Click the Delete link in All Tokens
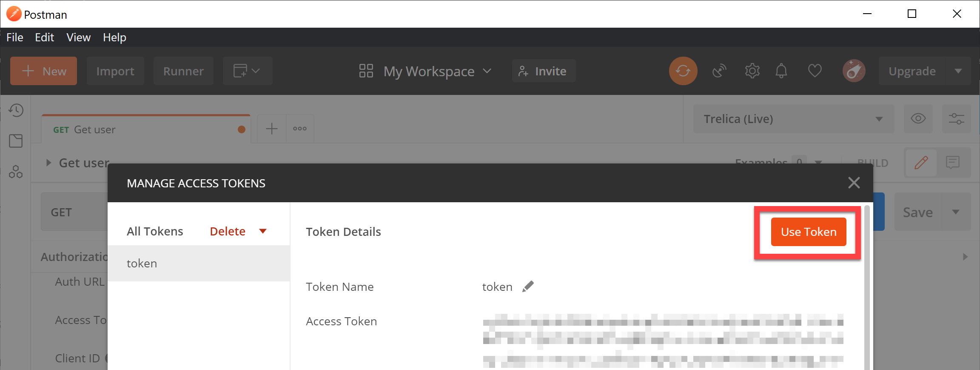The height and width of the screenshot is (370, 980). point(228,231)
